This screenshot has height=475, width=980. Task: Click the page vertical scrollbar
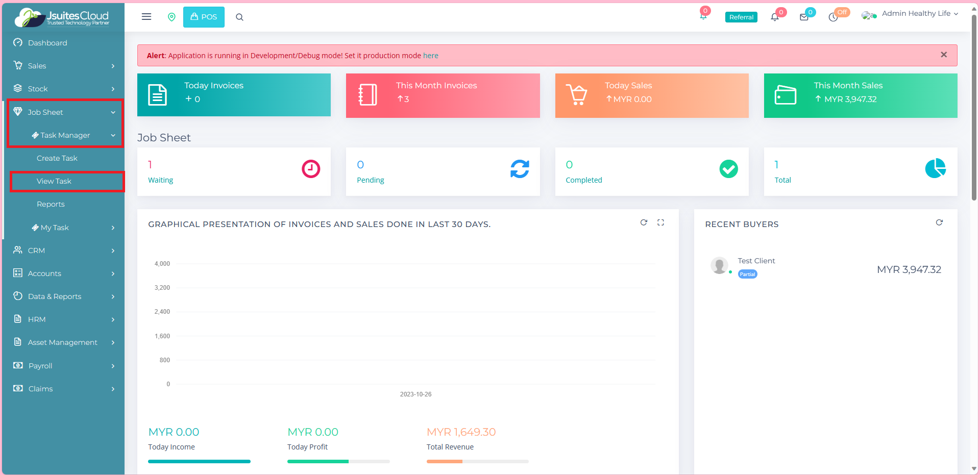point(974,107)
